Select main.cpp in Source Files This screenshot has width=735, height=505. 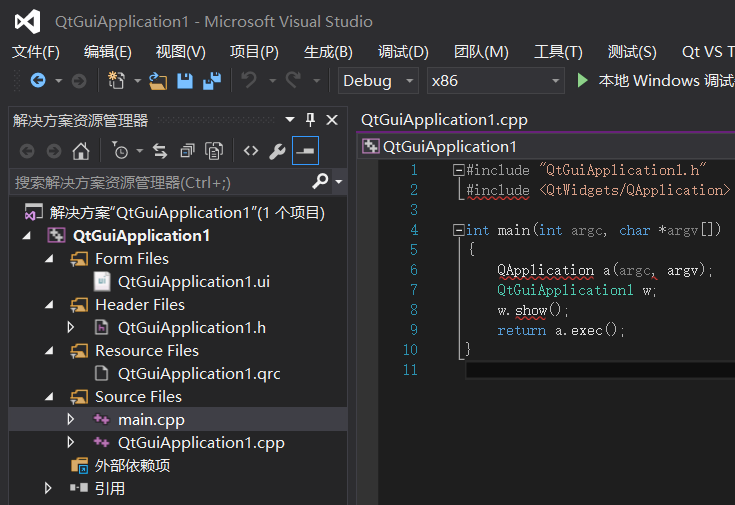151,420
